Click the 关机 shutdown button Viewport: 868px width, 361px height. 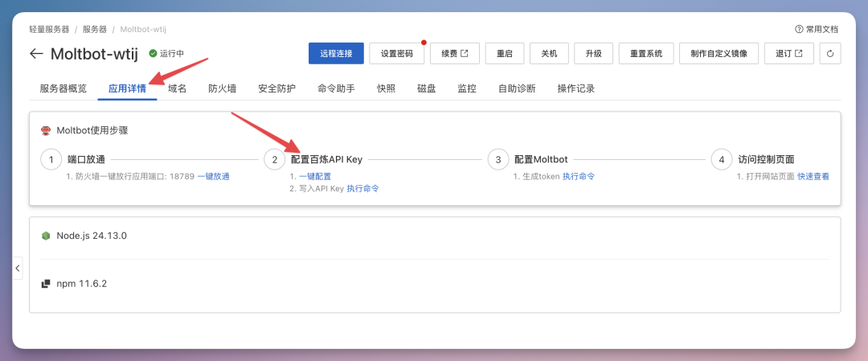(x=549, y=54)
